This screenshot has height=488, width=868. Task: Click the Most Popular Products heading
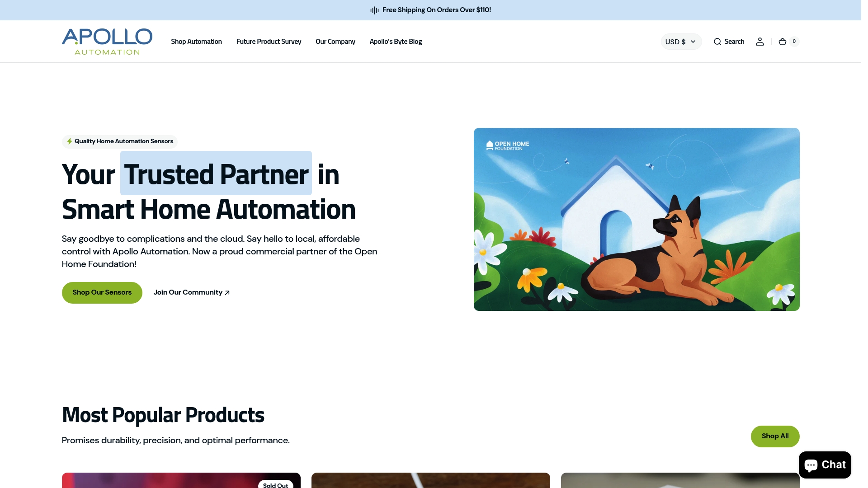163,415
